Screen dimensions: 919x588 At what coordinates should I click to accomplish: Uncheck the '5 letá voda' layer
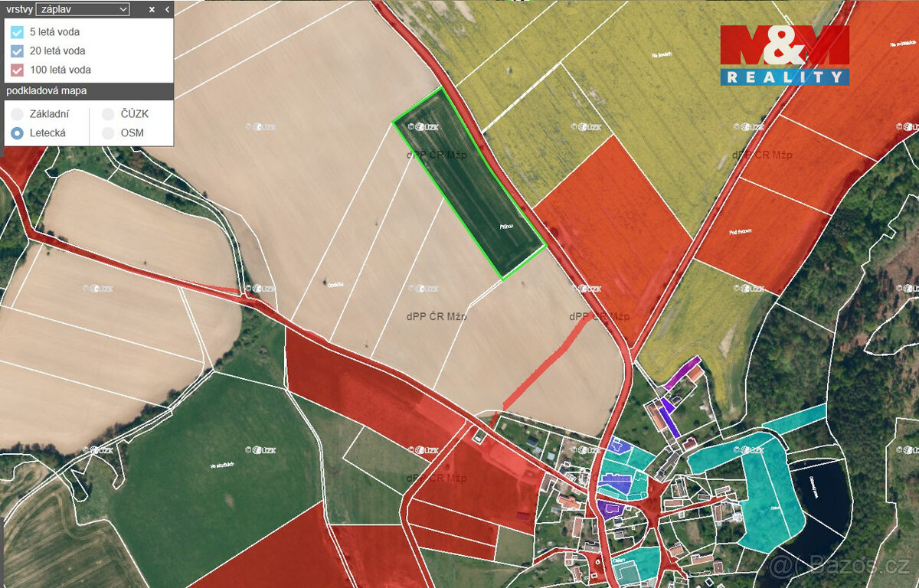pyautogui.click(x=17, y=32)
